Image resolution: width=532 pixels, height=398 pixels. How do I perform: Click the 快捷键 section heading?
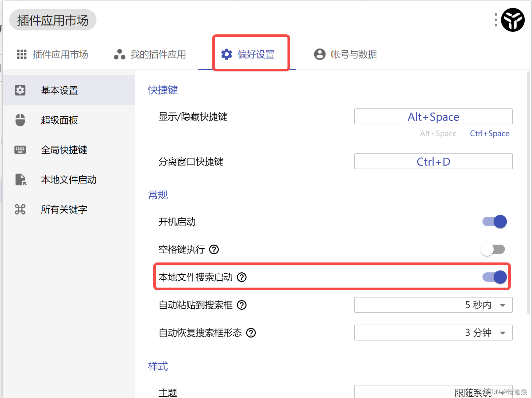pos(163,90)
